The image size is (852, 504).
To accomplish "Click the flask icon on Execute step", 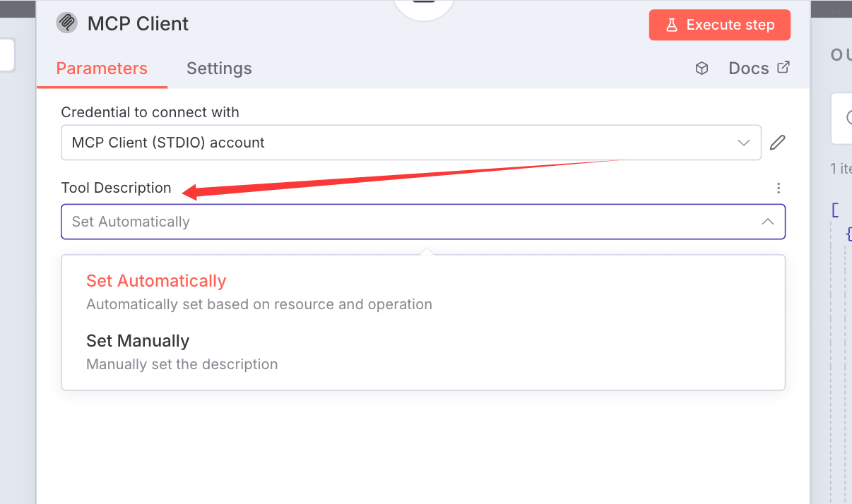I will point(672,25).
